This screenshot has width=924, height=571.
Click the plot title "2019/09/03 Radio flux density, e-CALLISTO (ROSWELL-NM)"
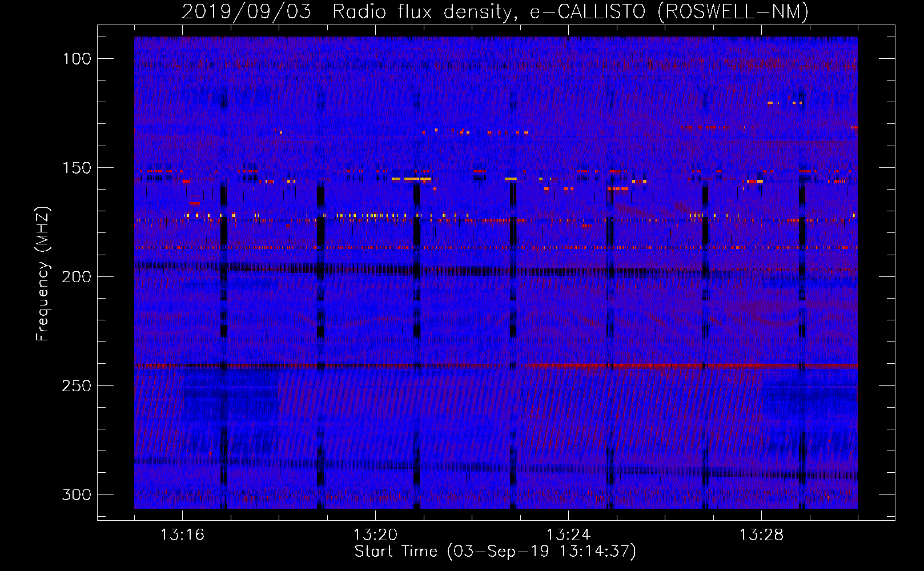point(495,11)
